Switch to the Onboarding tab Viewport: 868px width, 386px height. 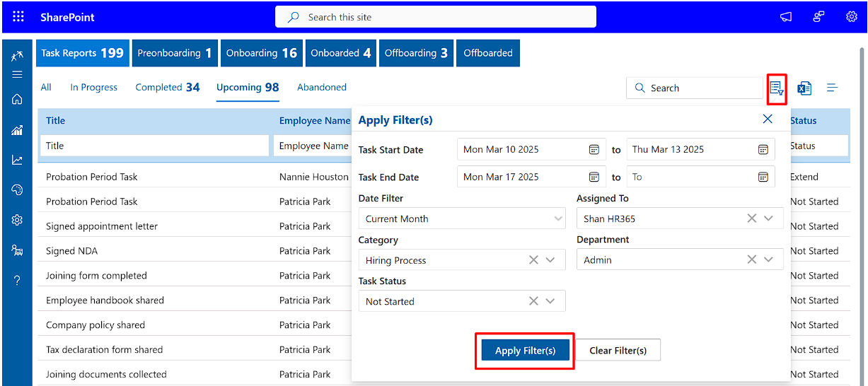(261, 53)
